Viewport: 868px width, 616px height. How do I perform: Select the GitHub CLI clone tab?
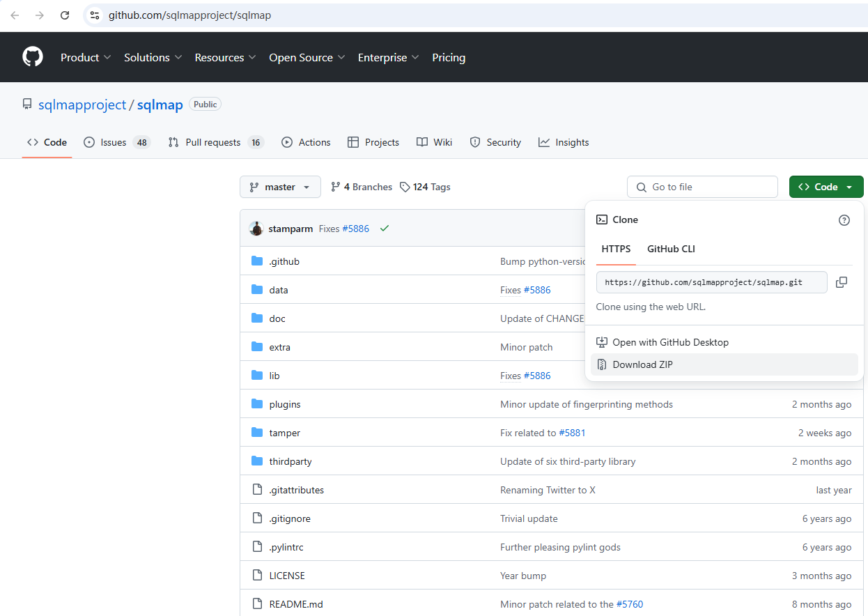(x=671, y=249)
